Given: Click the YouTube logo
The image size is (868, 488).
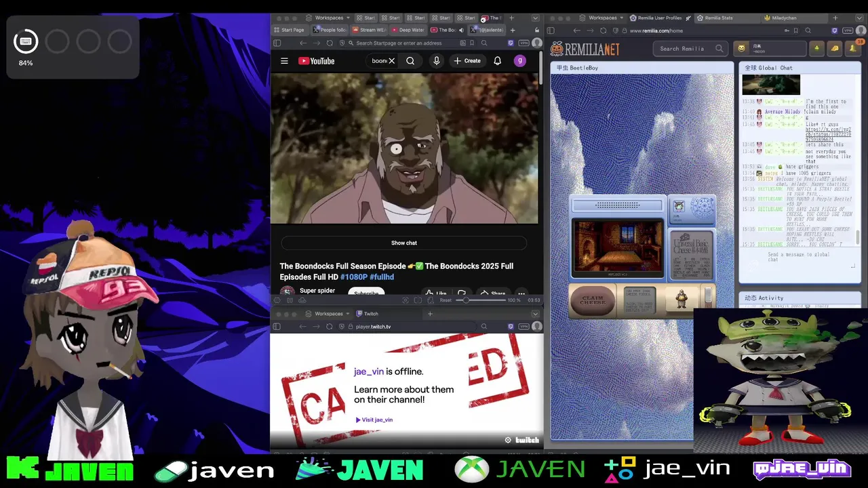Looking at the screenshot, I should 316,61.
